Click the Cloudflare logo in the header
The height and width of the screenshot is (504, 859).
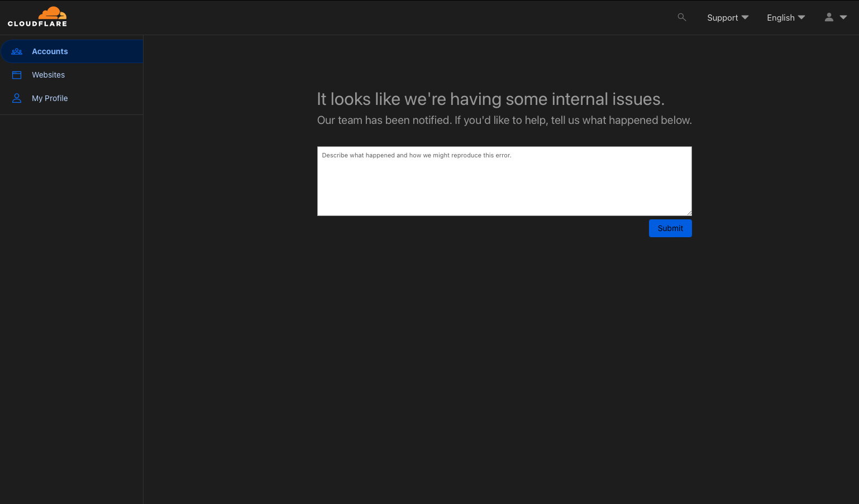point(37,16)
